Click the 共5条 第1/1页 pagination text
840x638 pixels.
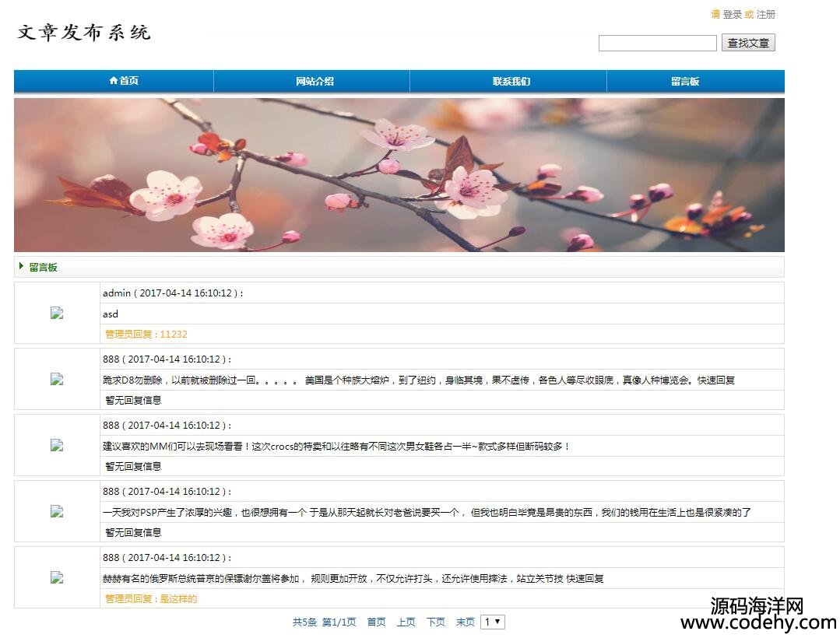point(324,622)
